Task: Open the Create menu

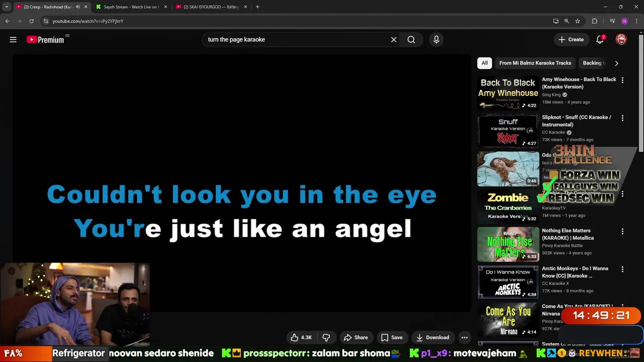Action: [x=571, y=40]
